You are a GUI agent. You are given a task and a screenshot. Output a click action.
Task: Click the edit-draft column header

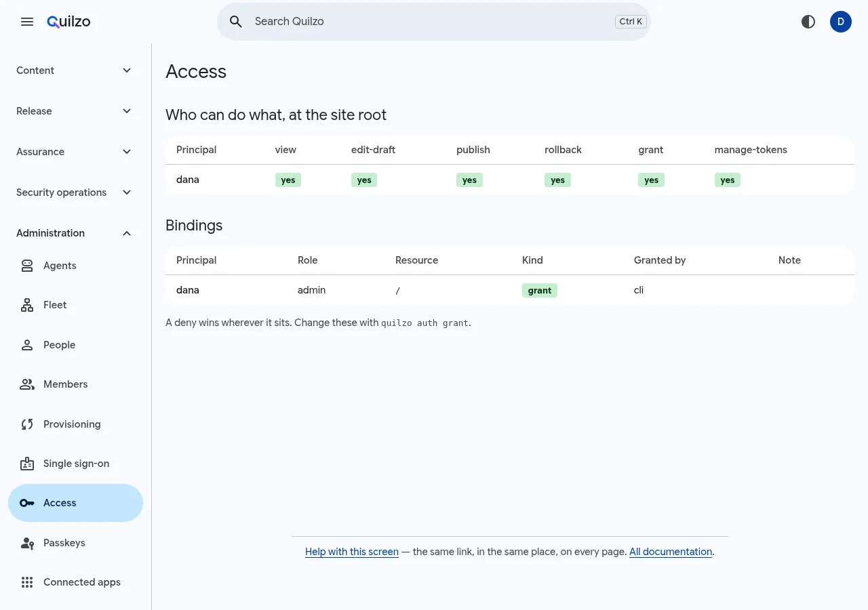click(x=373, y=150)
